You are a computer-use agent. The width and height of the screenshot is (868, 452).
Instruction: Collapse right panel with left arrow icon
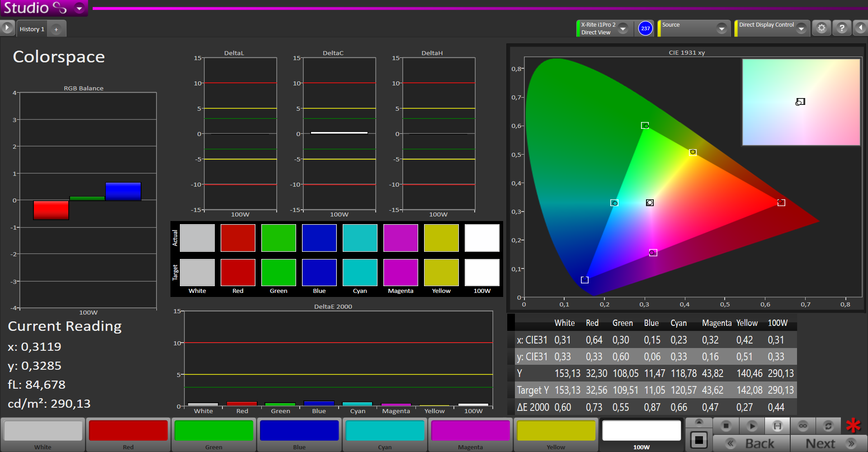coord(860,28)
